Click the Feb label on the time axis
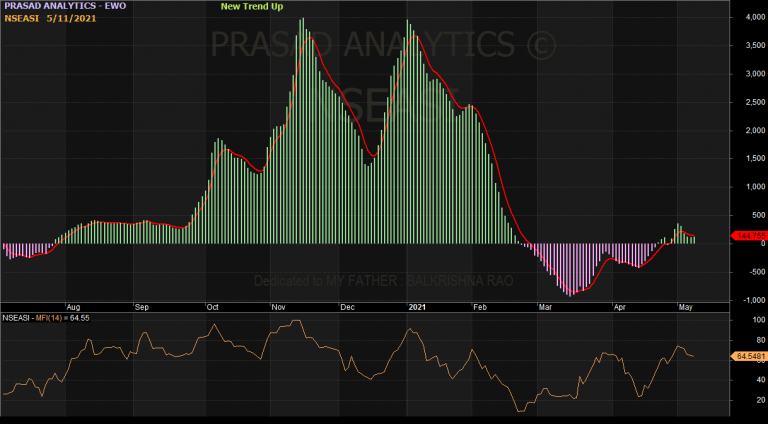This screenshot has width=768, height=424. click(480, 307)
